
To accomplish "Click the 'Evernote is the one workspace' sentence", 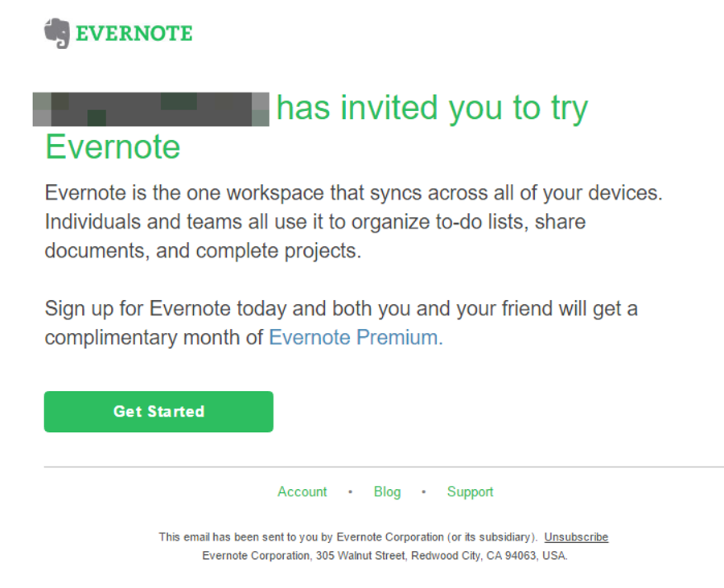I will tap(354, 193).
